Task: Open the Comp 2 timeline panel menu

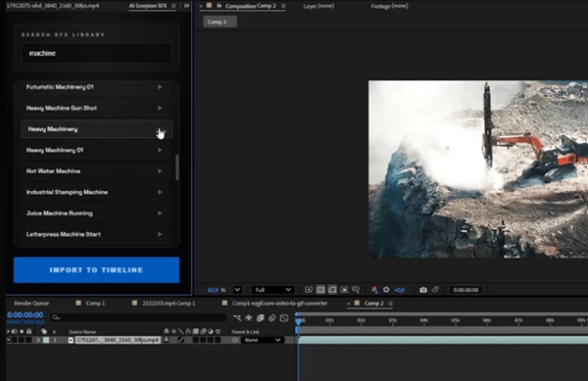Action: click(x=391, y=303)
